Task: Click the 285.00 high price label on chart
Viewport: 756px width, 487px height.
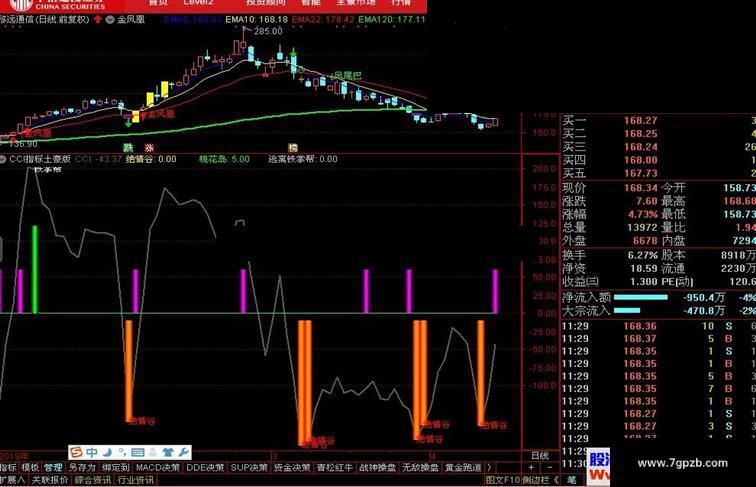Action: [x=268, y=31]
